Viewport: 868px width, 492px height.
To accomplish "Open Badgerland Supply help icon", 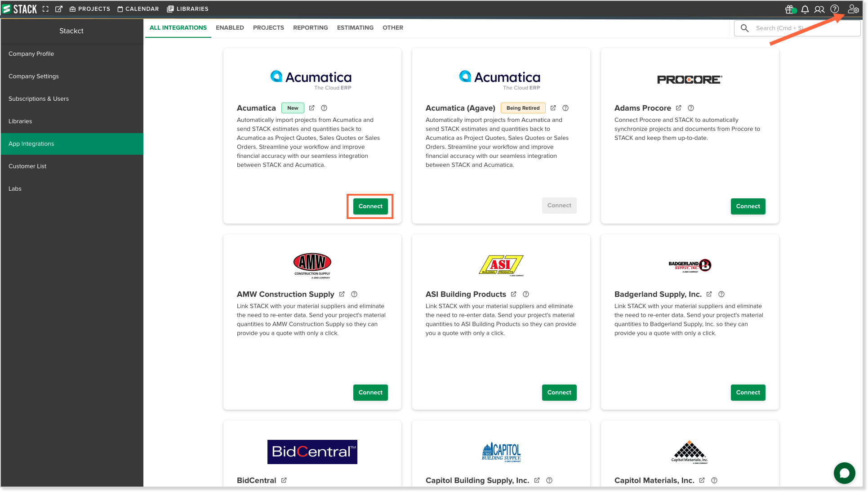I will click(x=721, y=294).
